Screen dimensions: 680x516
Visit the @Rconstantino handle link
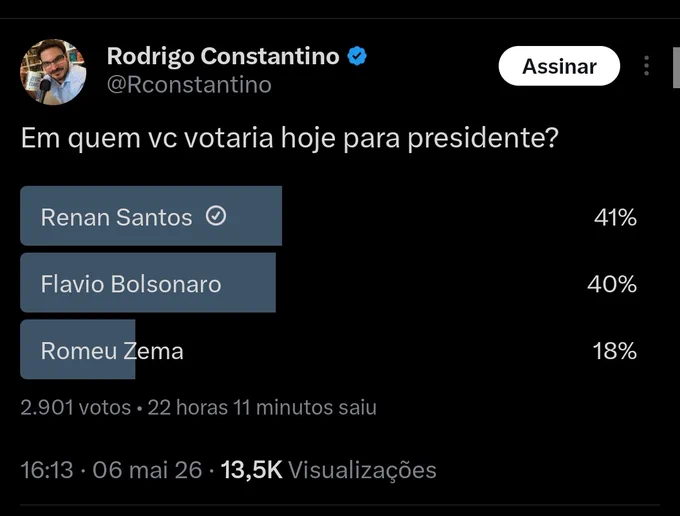pos(189,85)
